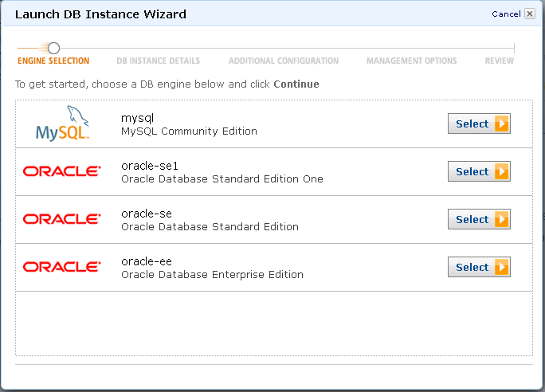Image resolution: width=545 pixels, height=392 pixels.
Task: Go to Additional Configuration step
Action: (284, 61)
